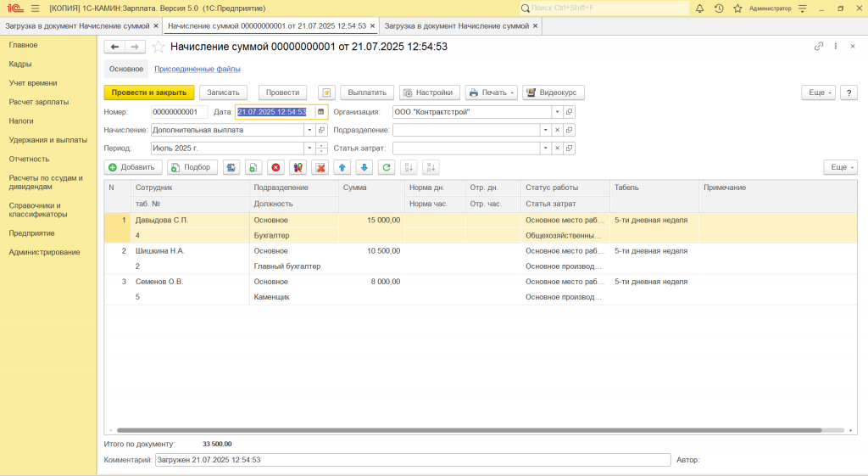Open Отчетность section in sidebar

(x=29, y=159)
